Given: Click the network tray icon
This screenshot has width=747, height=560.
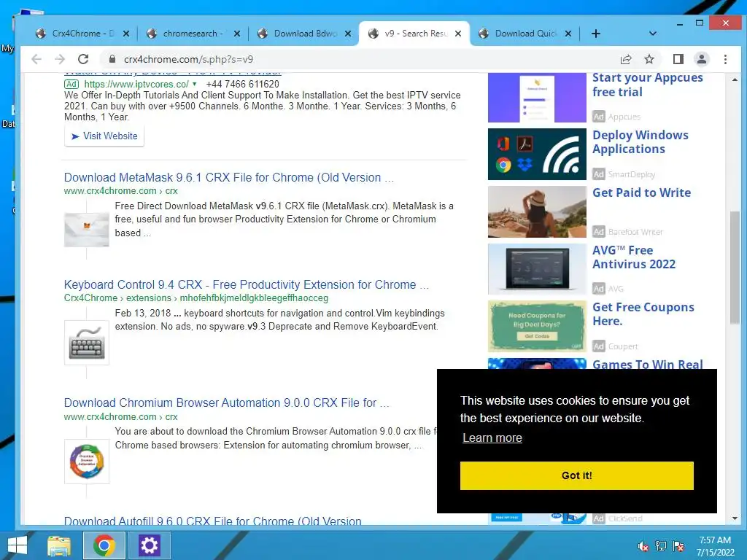Looking at the screenshot, I should 661,546.
